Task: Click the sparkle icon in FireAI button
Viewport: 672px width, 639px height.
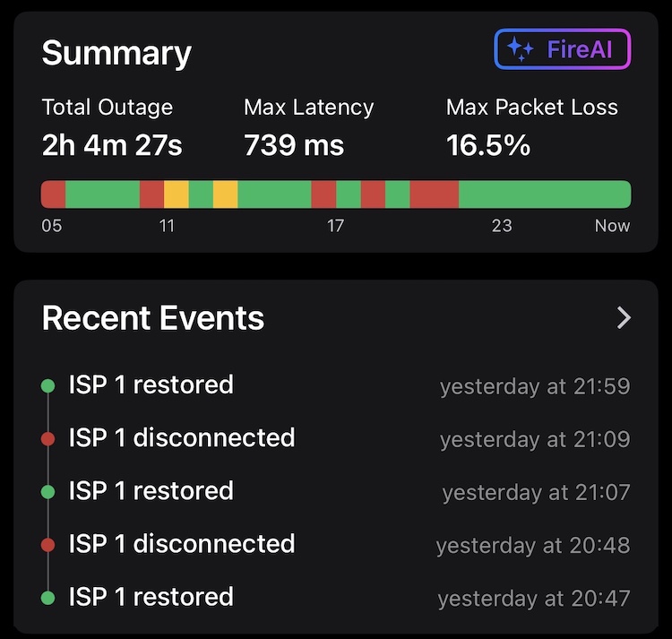Action: (x=521, y=49)
